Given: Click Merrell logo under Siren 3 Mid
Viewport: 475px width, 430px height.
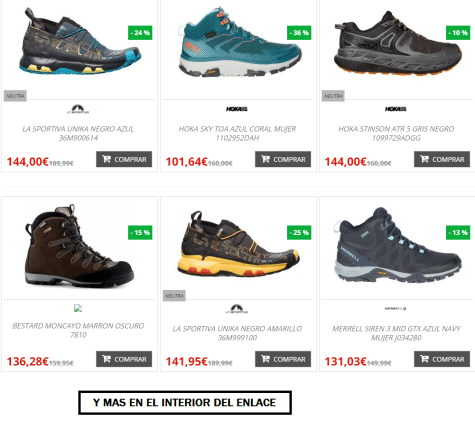Looking at the screenshot, I should click(x=395, y=309).
